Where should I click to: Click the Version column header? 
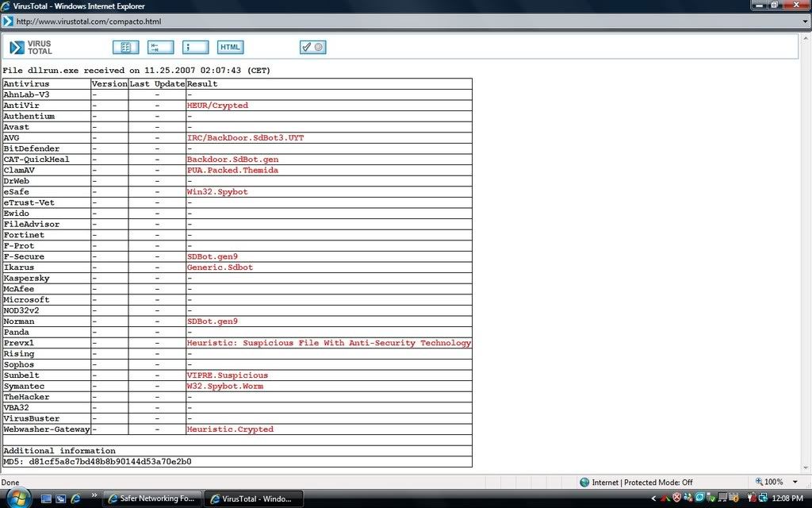click(109, 83)
